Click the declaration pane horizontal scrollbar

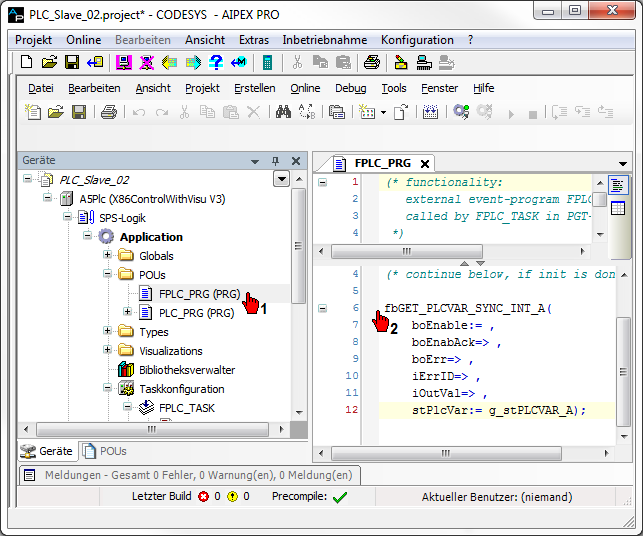pyautogui.click(x=407, y=251)
